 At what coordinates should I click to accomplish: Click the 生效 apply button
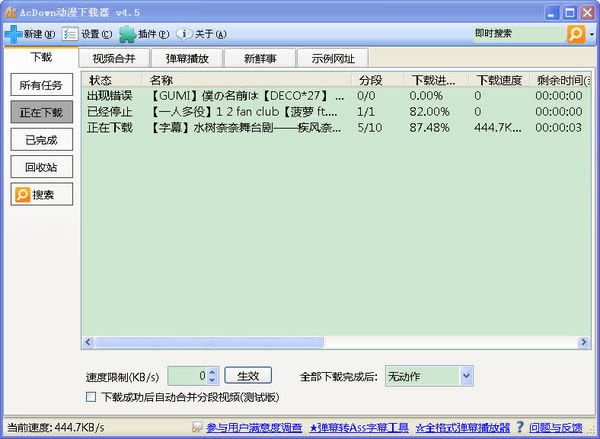point(248,376)
